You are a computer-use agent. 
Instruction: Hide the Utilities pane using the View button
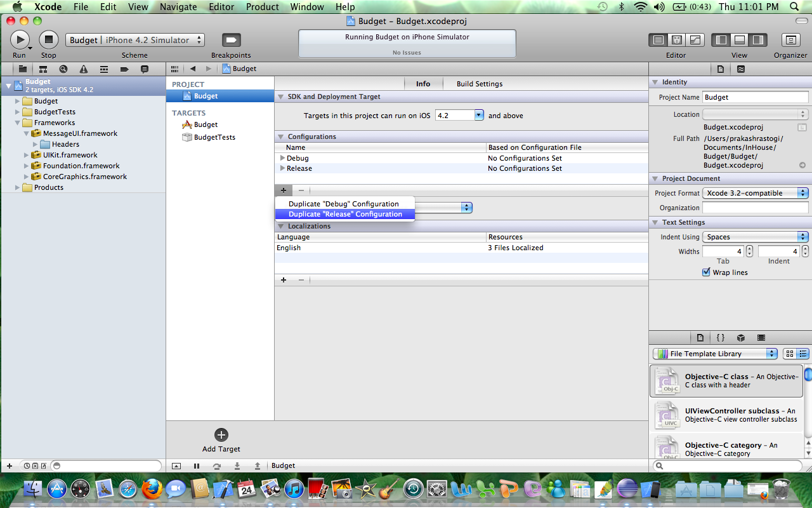(x=757, y=40)
